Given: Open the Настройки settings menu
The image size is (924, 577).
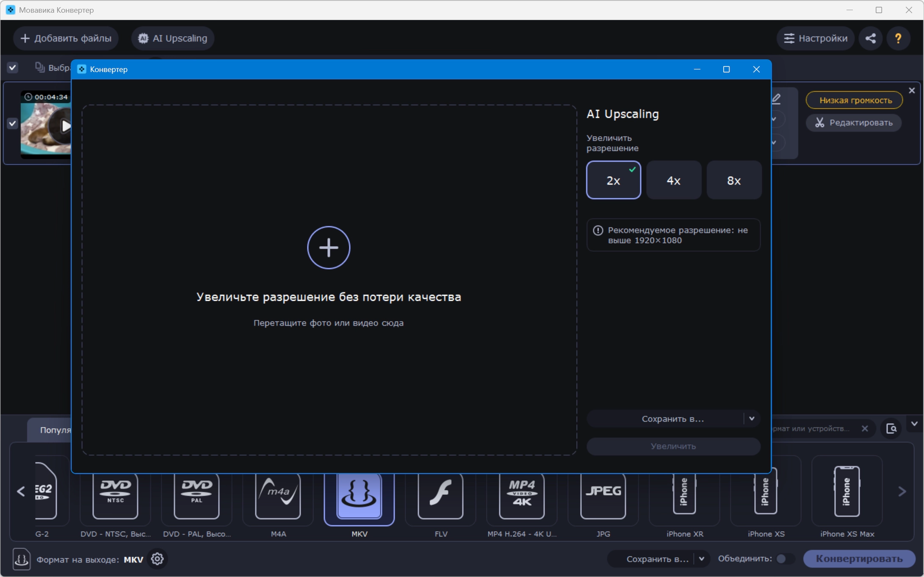Looking at the screenshot, I should [816, 39].
